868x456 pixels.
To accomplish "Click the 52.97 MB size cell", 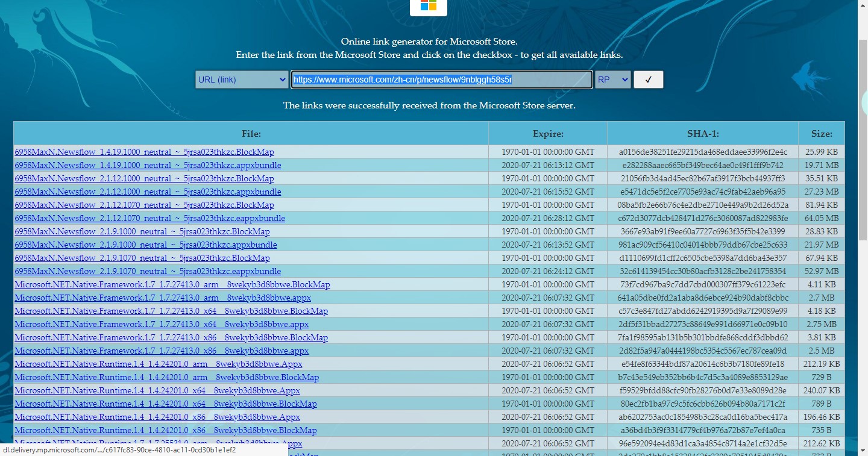I will (822, 271).
